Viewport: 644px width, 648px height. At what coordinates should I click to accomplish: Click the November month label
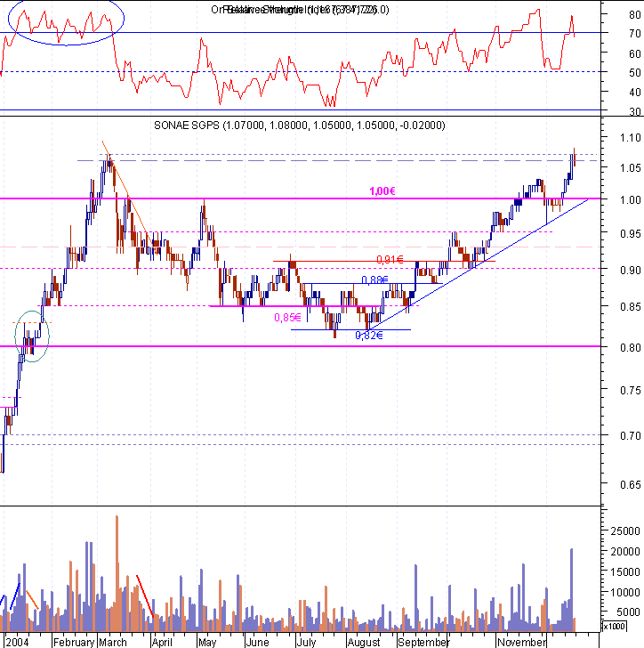(522, 642)
